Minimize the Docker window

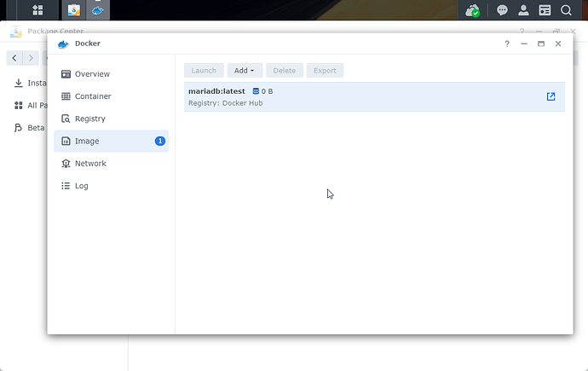pos(524,43)
